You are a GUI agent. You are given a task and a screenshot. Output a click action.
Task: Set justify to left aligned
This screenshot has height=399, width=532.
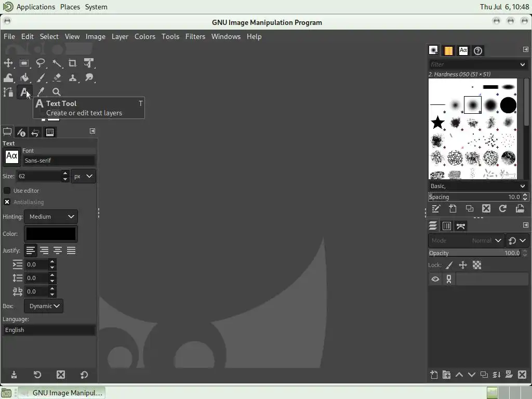[x=31, y=250]
